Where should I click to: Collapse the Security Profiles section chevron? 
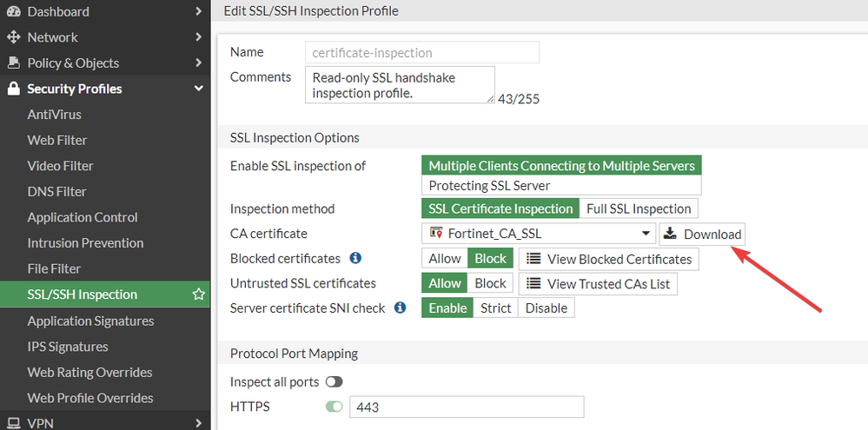click(x=199, y=89)
